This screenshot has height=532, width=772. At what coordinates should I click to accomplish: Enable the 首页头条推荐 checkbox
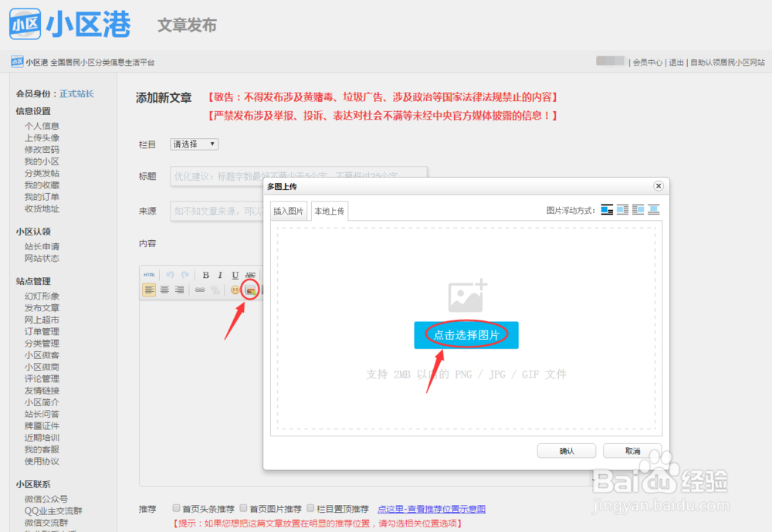coord(177,508)
